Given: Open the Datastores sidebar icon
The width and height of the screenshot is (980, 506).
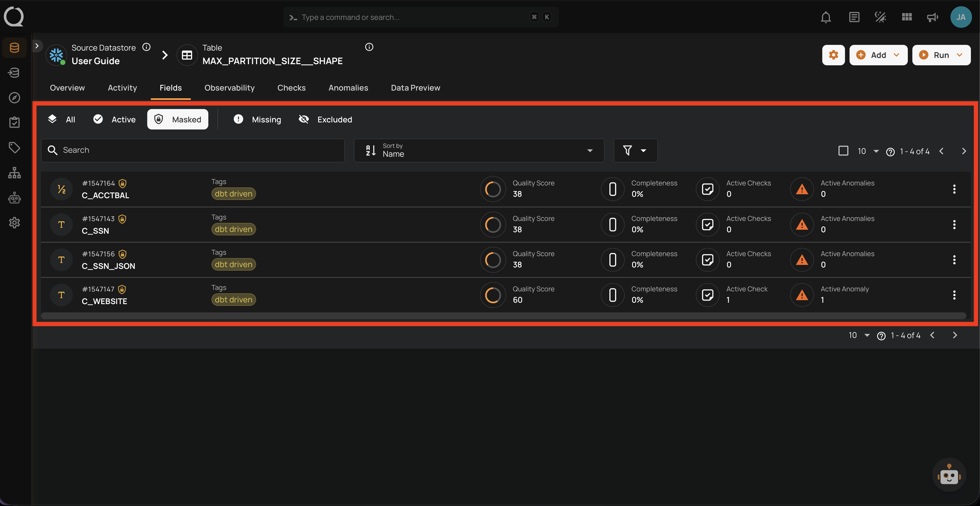Looking at the screenshot, I should (14, 47).
